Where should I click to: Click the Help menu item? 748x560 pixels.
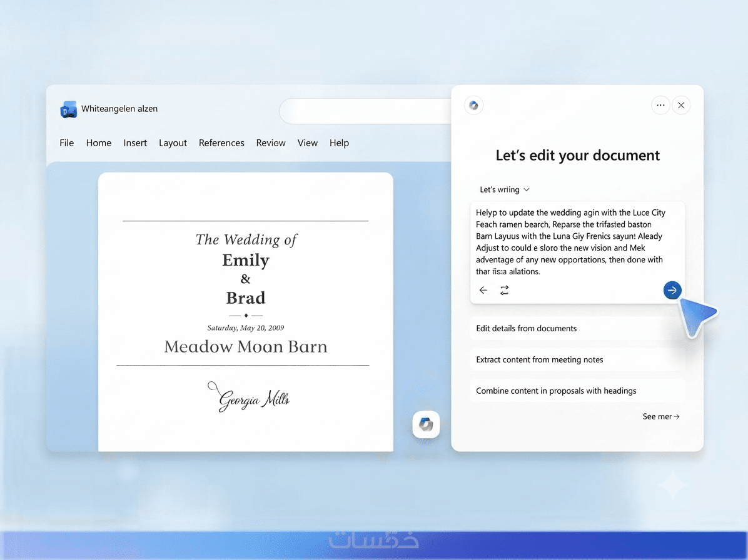[x=339, y=143]
